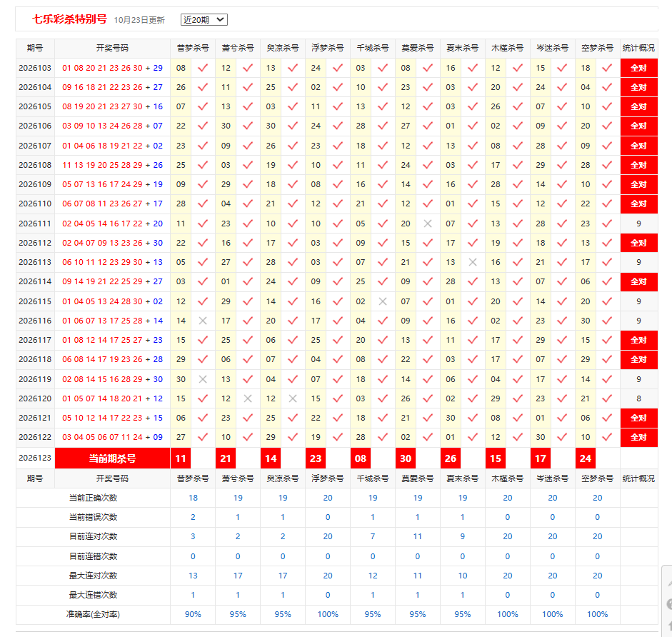This screenshot has height=637, width=672.
Task: Click the 七乐彩杀特别号 page title
Action: [69, 19]
